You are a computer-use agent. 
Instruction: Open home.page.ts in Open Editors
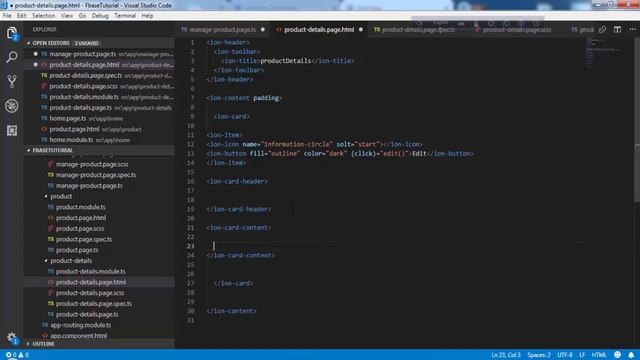[100, 118]
